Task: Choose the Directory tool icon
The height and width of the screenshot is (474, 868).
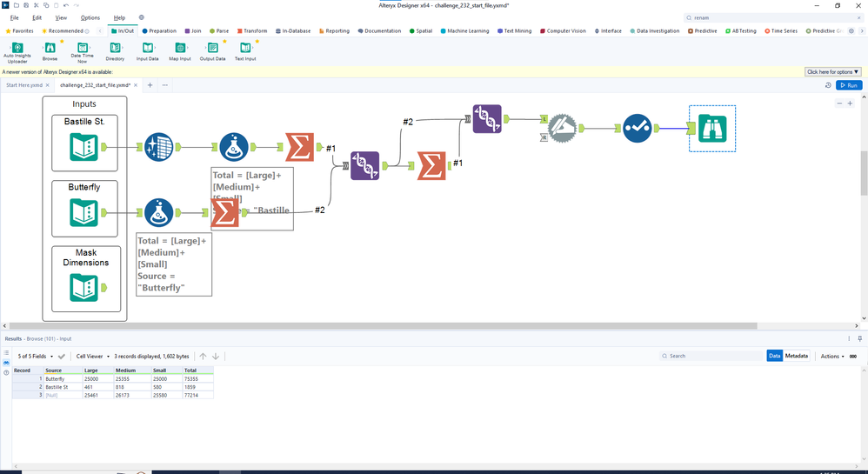Action: 115,51
